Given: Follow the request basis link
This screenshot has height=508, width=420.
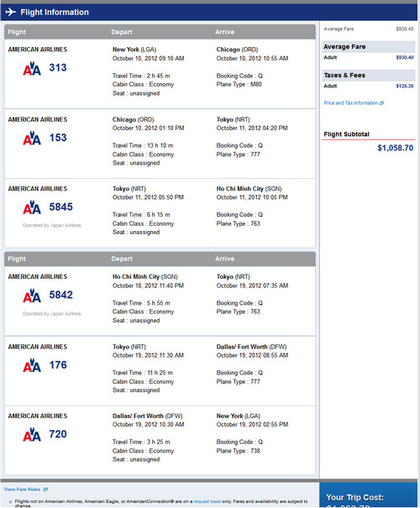Looking at the screenshot, I should [207, 501].
